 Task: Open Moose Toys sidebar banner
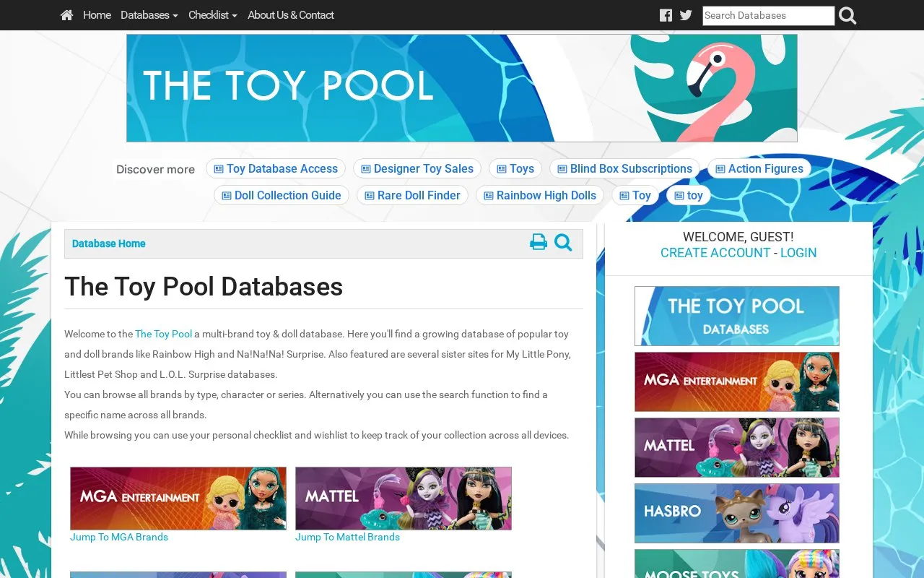pos(737,564)
